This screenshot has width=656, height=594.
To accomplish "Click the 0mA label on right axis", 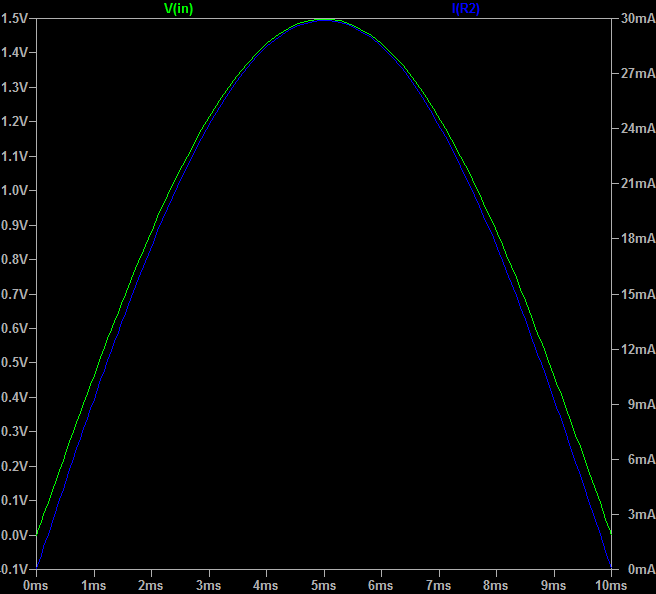I will pyautogui.click(x=639, y=569).
